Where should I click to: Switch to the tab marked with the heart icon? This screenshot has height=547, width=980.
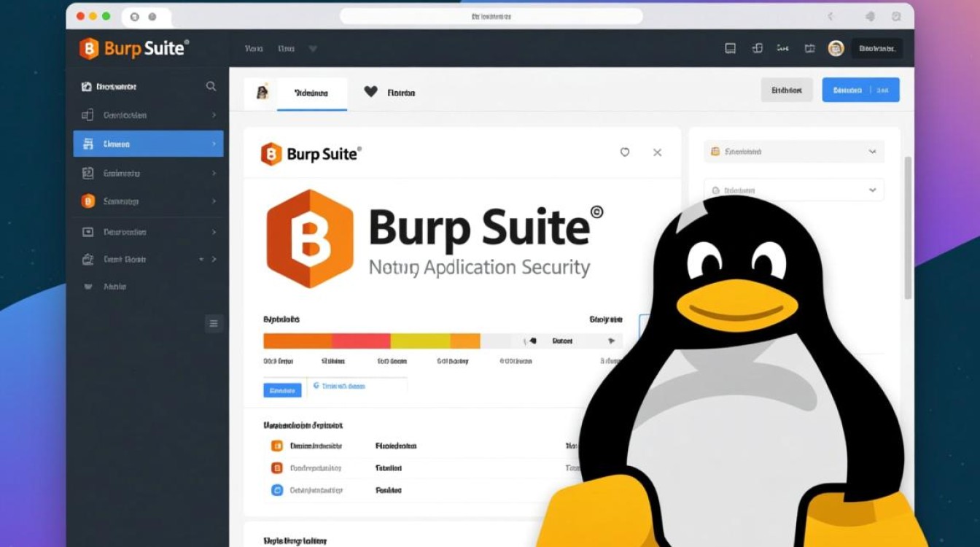coord(372,93)
